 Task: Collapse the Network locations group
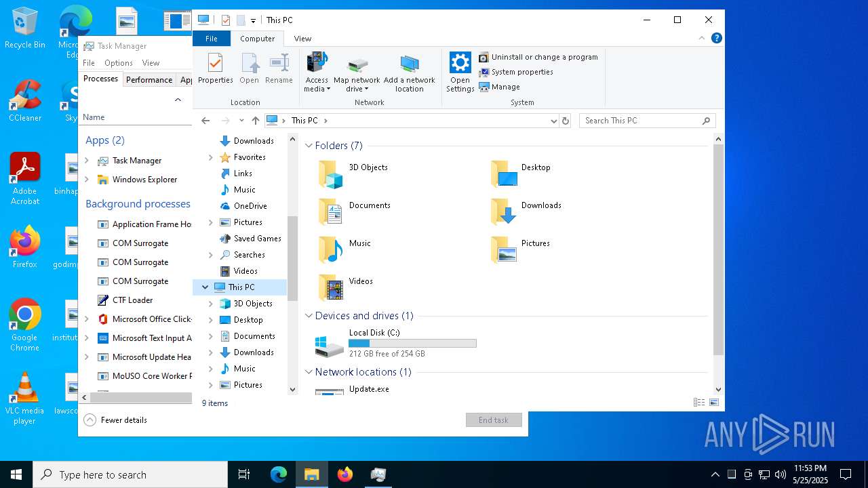309,372
